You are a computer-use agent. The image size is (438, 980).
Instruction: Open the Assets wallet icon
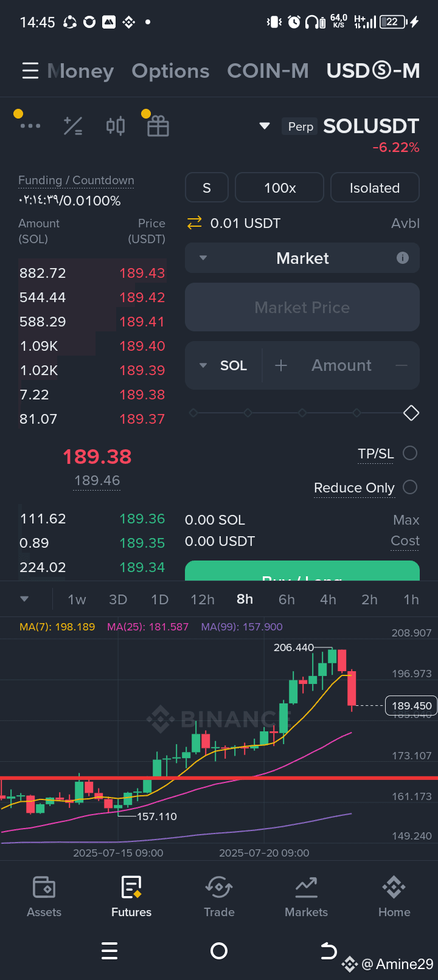[x=44, y=888]
